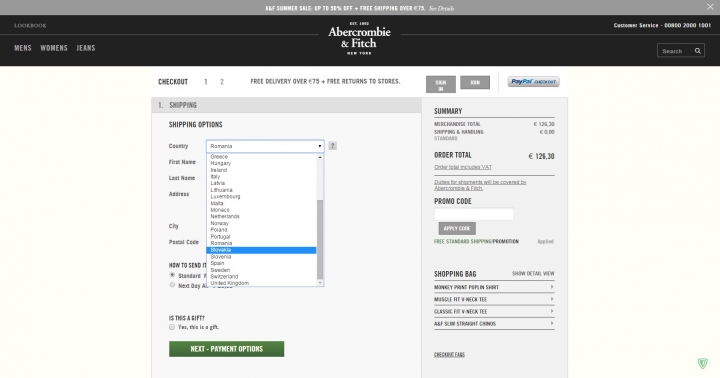Open 'Order total includes VAT' link
The height and width of the screenshot is (378, 720).
pos(463,167)
